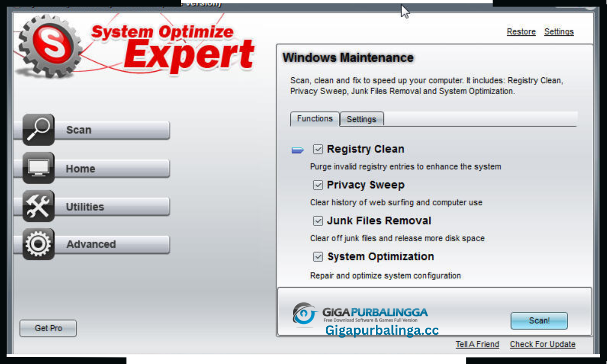Click 'Purge invalid registry entries' description text
The image size is (607, 364).
[406, 166]
